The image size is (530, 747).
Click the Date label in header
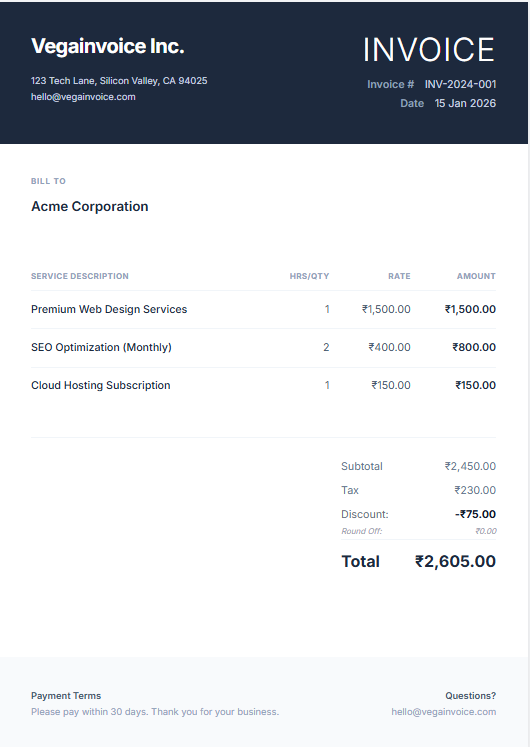tap(412, 103)
